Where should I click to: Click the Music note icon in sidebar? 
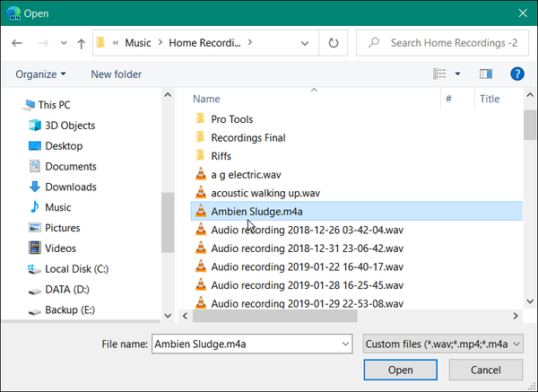(x=34, y=207)
